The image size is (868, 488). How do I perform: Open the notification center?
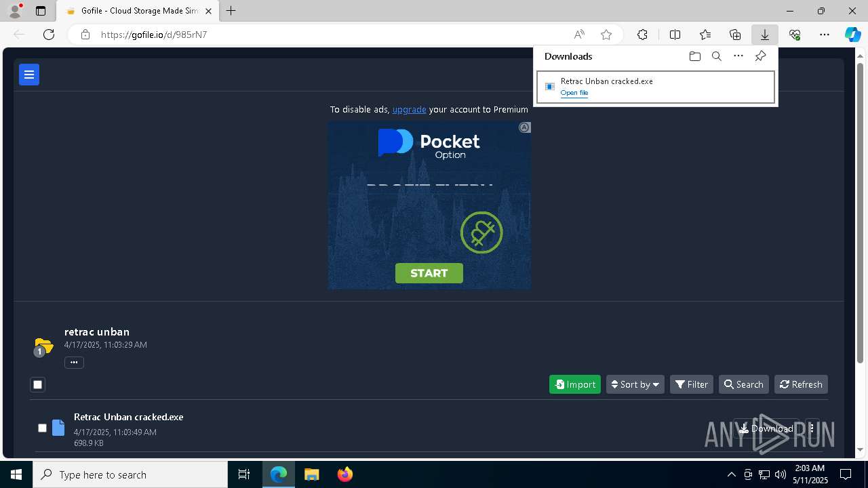click(x=846, y=474)
